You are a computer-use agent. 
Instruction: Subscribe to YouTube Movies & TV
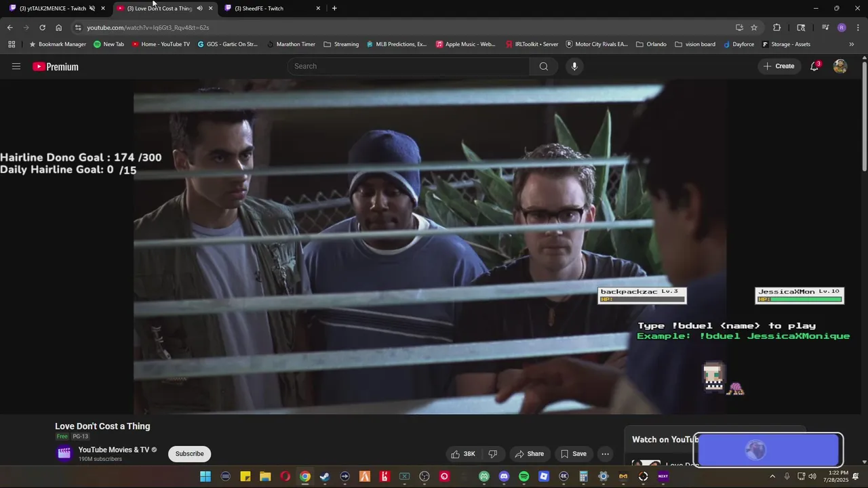189,454
